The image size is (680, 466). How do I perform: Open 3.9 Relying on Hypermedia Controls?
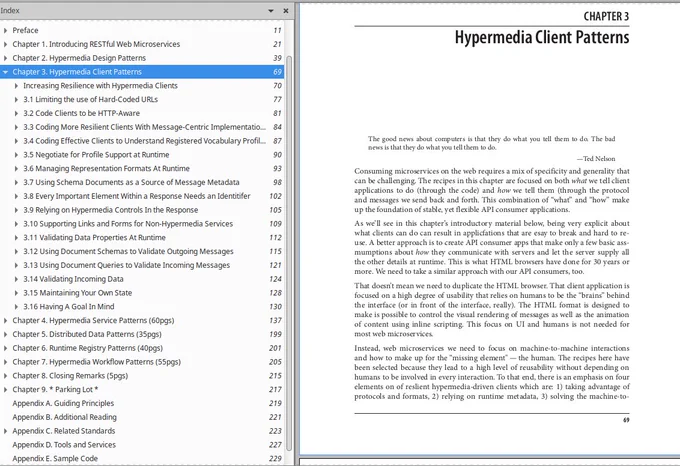[111, 210]
